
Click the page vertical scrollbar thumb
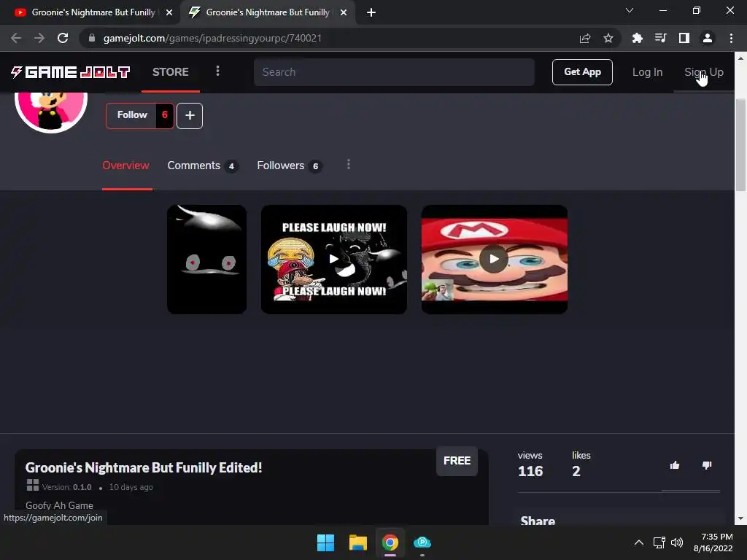740,145
